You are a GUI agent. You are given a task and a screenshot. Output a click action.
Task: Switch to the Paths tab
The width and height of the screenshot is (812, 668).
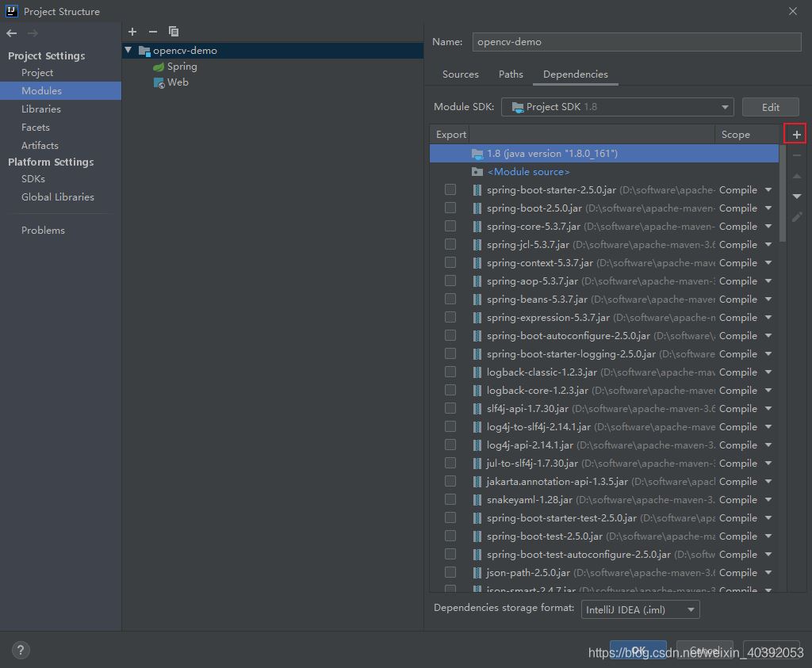[x=511, y=74]
